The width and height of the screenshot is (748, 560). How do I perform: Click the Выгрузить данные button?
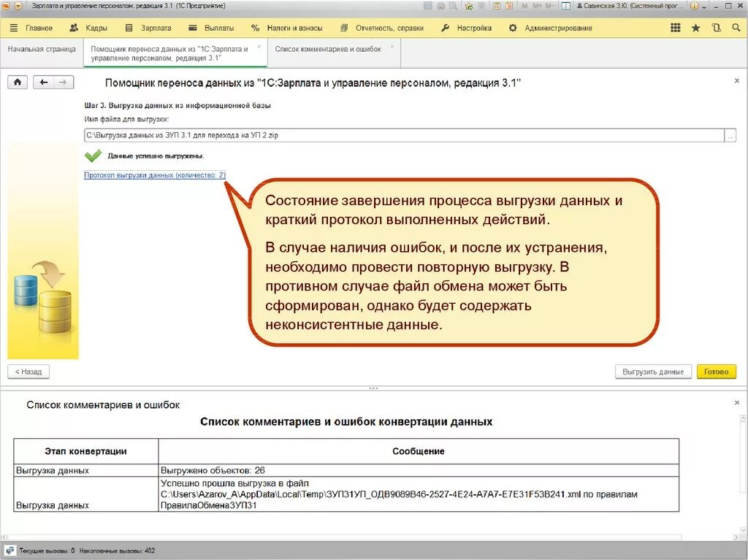point(653,372)
